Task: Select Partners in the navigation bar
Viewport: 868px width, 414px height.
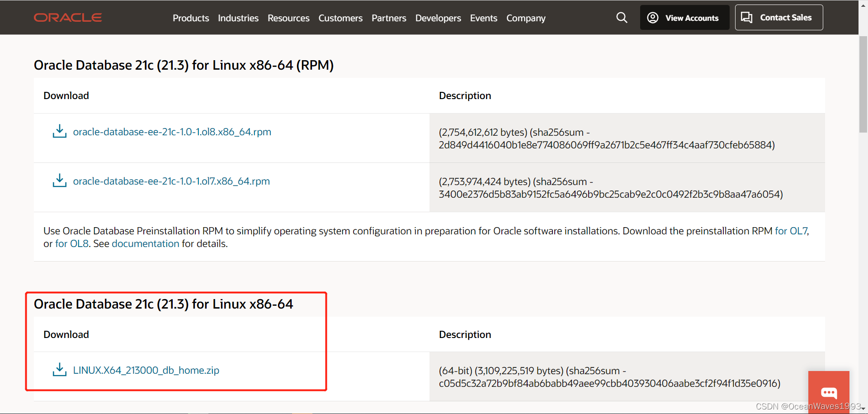Action: click(x=388, y=18)
